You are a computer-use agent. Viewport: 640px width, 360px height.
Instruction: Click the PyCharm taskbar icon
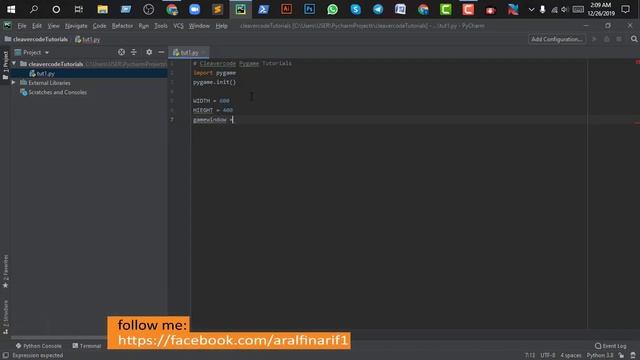pyautogui.click(x=240, y=9)
